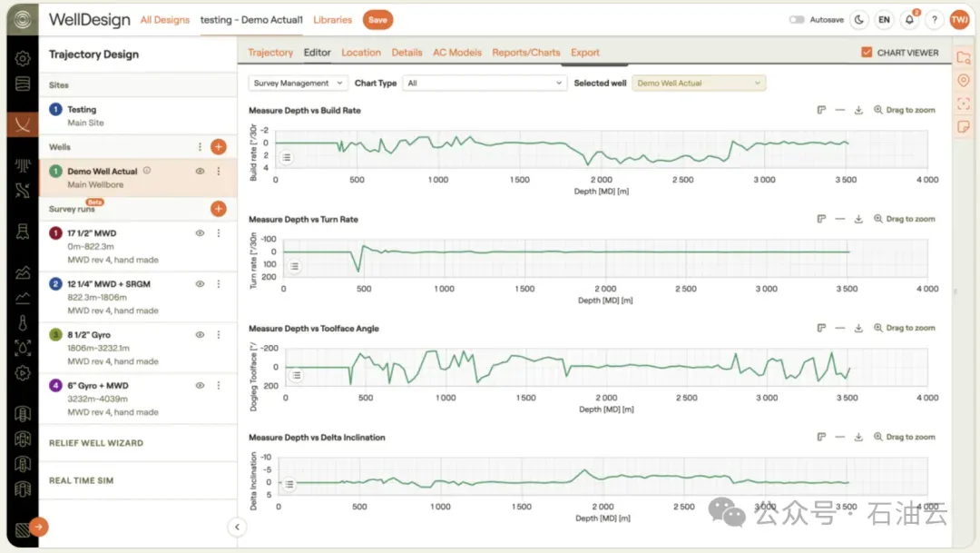
Task: Open Turn Rate chart flag icon
Action: [x=821, y=219]
